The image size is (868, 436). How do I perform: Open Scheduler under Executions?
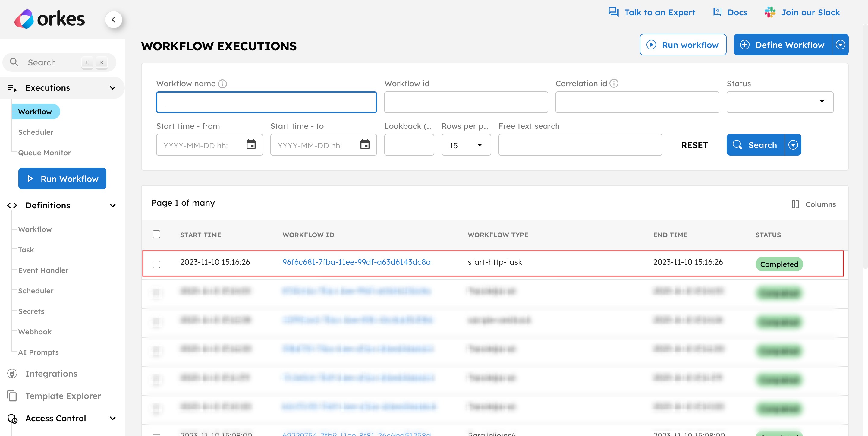pos(36,132)
